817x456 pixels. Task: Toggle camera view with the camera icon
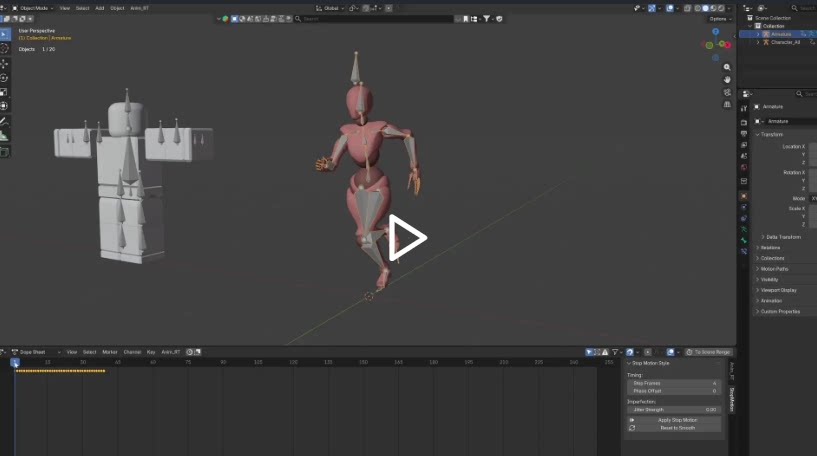point(727,92)
